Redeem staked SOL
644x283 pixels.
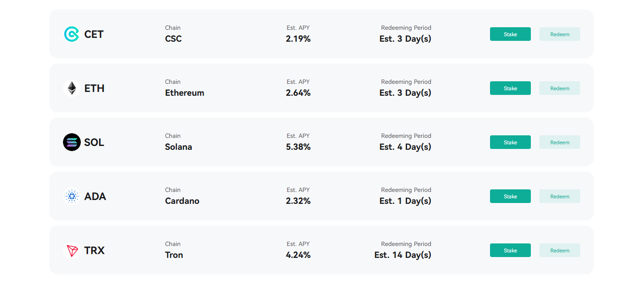[x=559, y=142]
